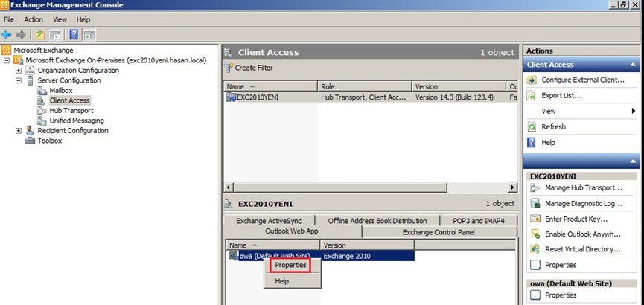This screenshot has width=644, height=305.
Task: Collapse the Microsoft Exchange On-Premises node
Action: (x=6, y=60)
